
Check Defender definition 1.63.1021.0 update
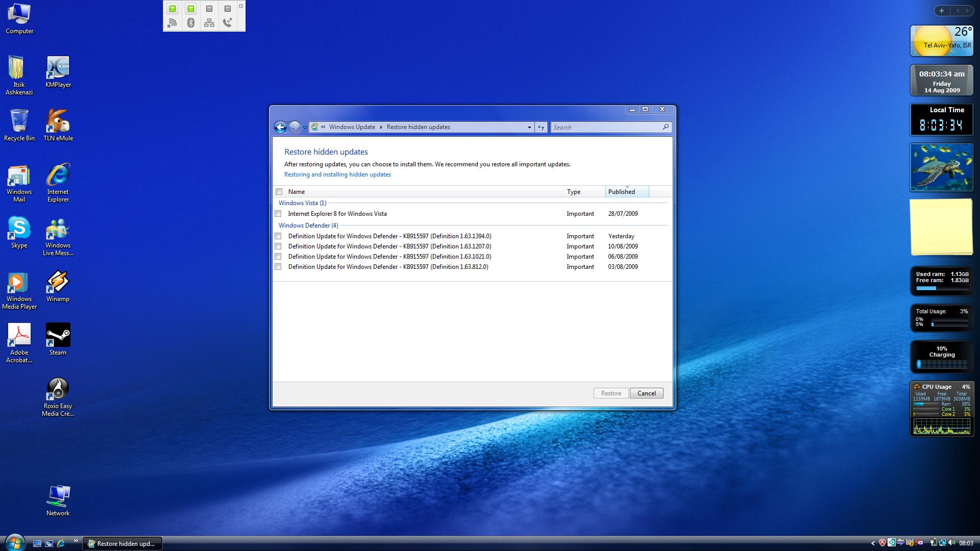click(278, 257)
